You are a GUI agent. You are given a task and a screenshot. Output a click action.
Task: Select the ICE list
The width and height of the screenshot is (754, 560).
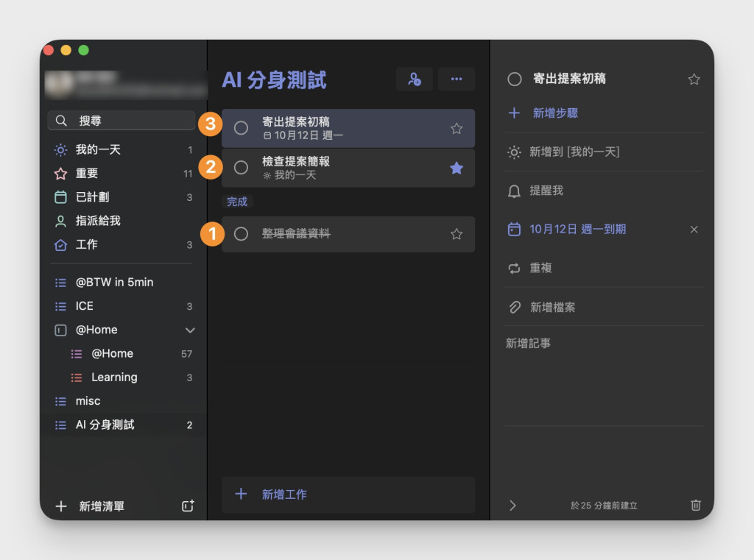pyautogui.click(x=123, y=306)
